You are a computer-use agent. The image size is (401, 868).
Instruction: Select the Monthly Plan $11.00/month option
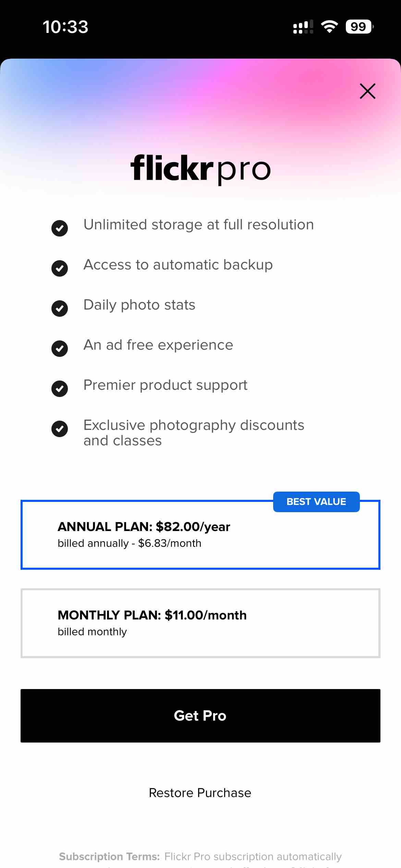pyautogui.click(x=200, y=623)
